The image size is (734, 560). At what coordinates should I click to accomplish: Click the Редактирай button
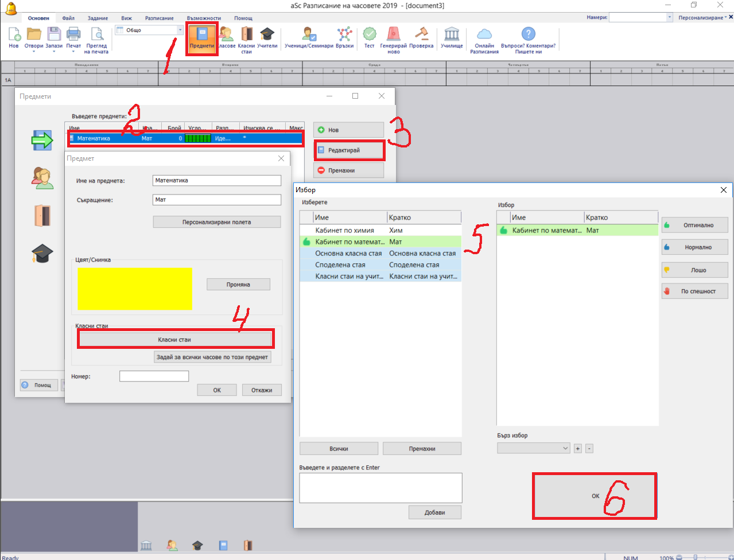pyautogui.click(x=349, y=150)
